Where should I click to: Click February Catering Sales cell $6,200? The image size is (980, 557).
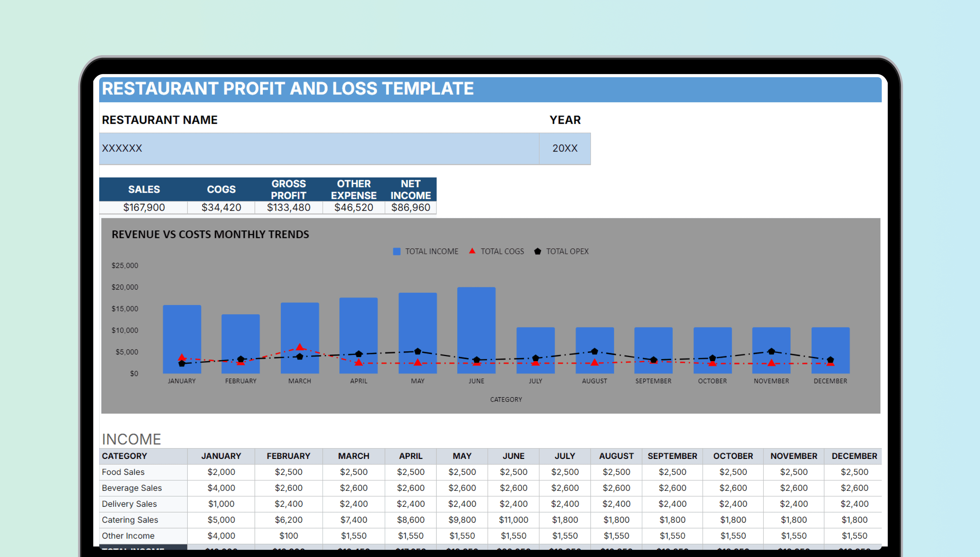[289, 520]
